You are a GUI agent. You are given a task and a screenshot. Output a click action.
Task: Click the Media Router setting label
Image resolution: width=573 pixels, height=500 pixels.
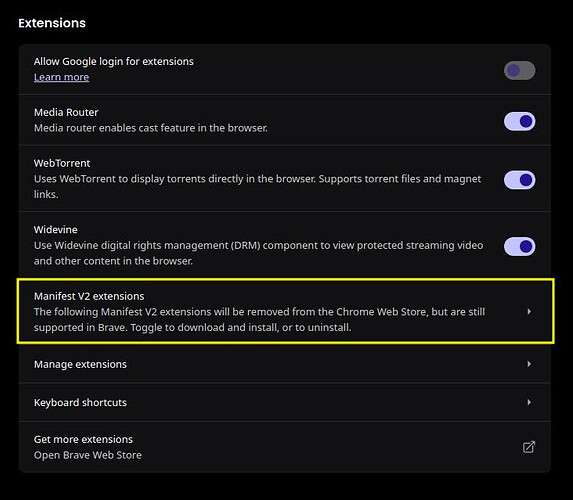pos(66,112)
